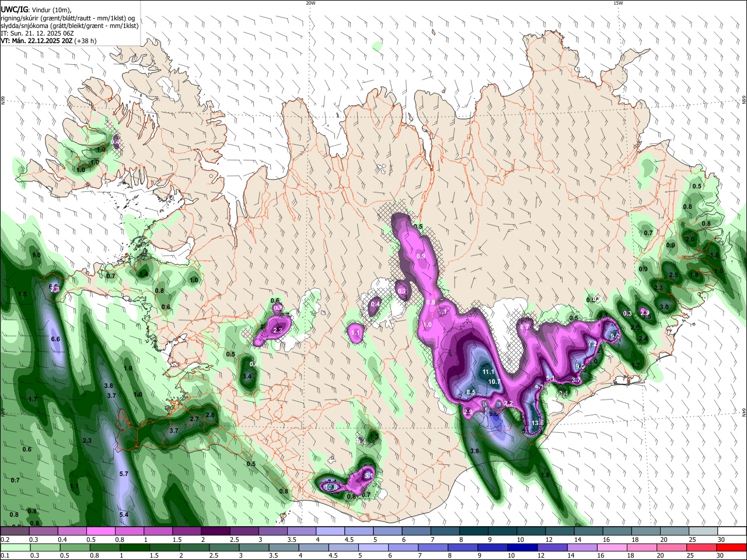The height and width of the screenshot is (560, 747).
Task: Select upper legend swatch for 8 (dark teal)
Action: click(x=474, y=531)
